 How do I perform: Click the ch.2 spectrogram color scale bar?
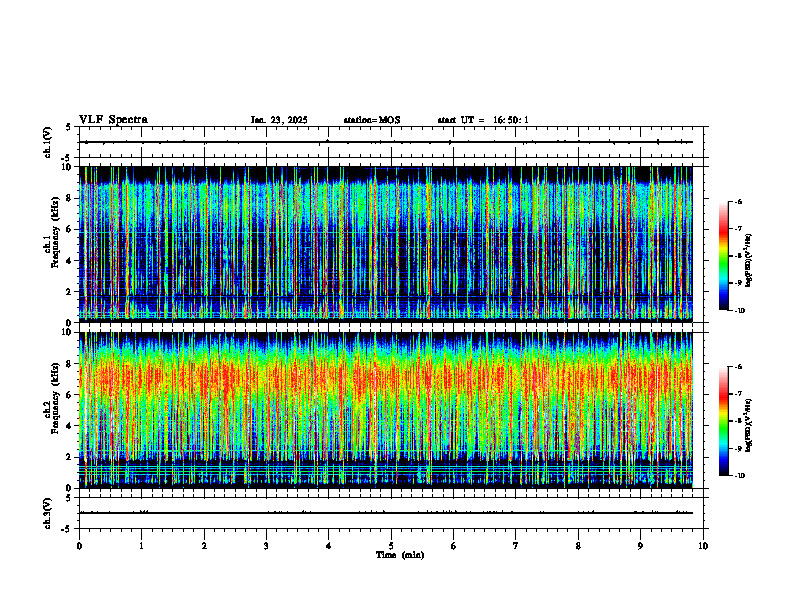coord(723,421)
